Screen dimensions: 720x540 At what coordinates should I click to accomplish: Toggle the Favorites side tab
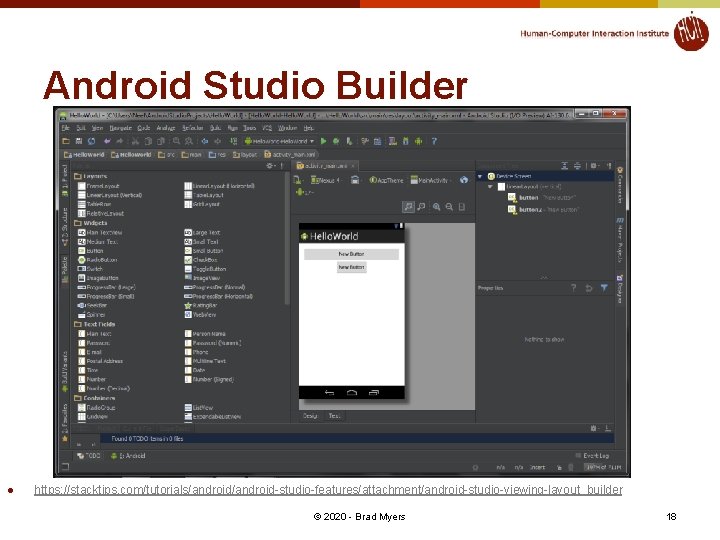pyautogui.click(x=65, y=422)
